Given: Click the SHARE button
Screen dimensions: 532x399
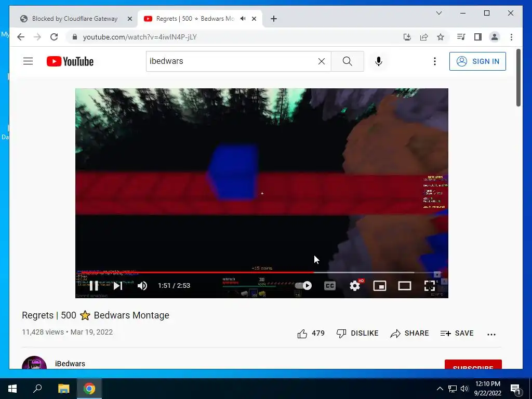Looking at the screenshot, I should pyautogui.click(x=409, y=334).
